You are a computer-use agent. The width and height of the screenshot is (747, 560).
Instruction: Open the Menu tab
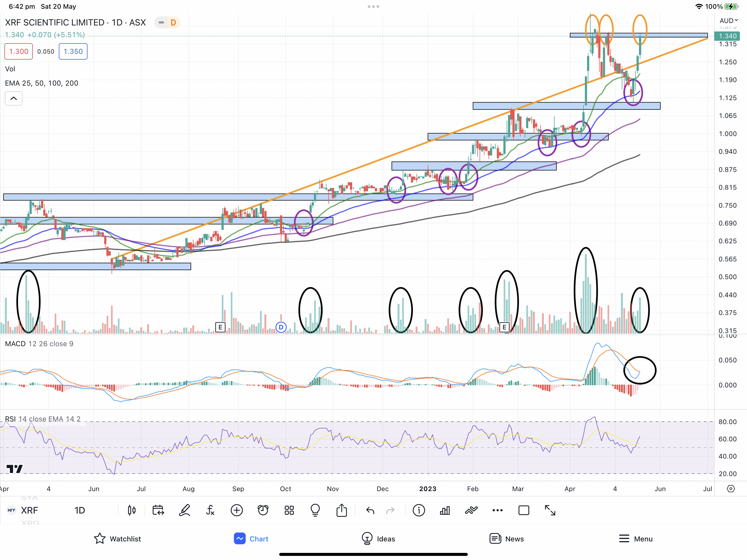click(635, 539)
